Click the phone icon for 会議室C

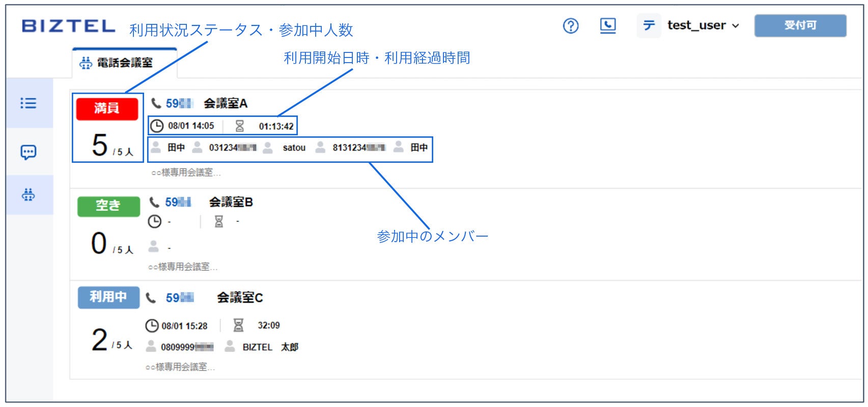click(151, 298)
